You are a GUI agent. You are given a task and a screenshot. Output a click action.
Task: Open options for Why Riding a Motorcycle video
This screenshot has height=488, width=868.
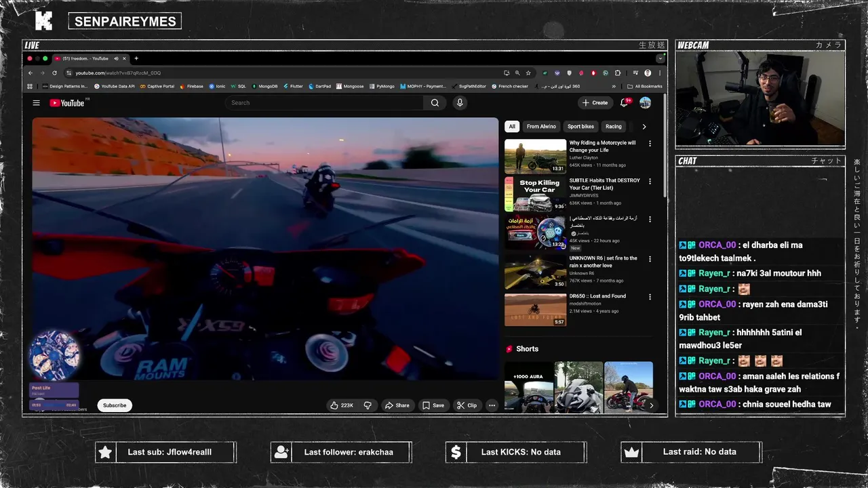650,144
